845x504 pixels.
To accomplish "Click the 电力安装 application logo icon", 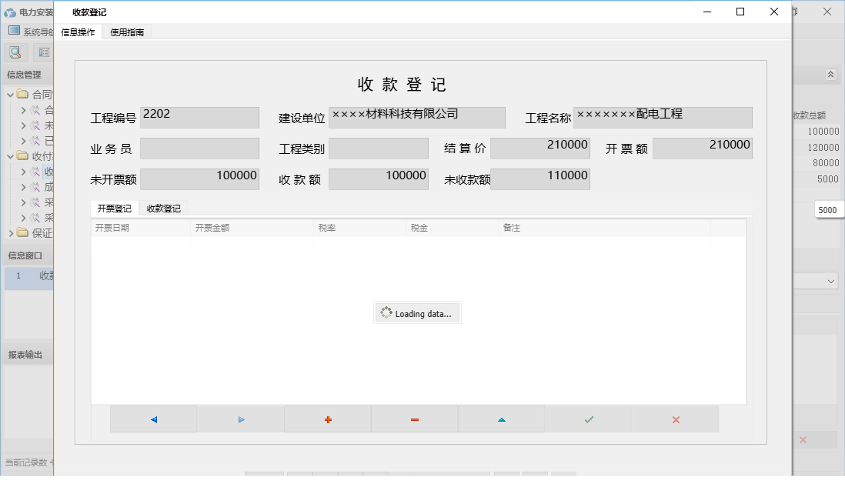I will [8, 12].
